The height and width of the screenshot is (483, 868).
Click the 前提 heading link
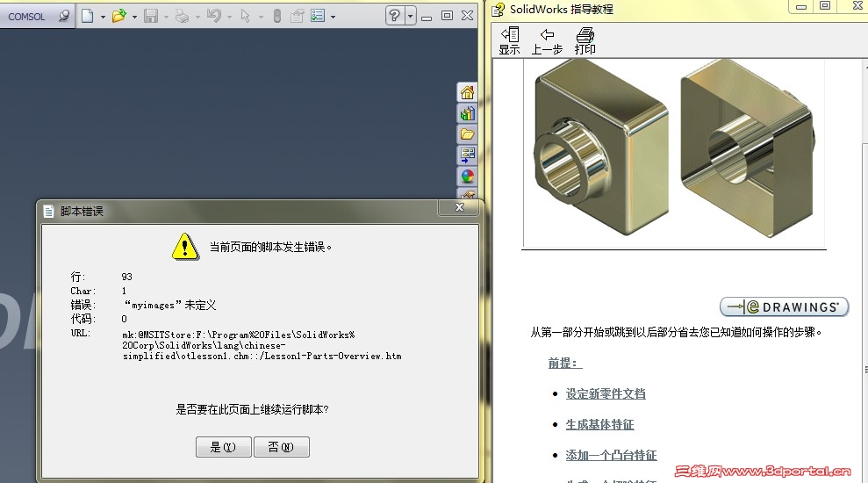[x=564, y=363]
